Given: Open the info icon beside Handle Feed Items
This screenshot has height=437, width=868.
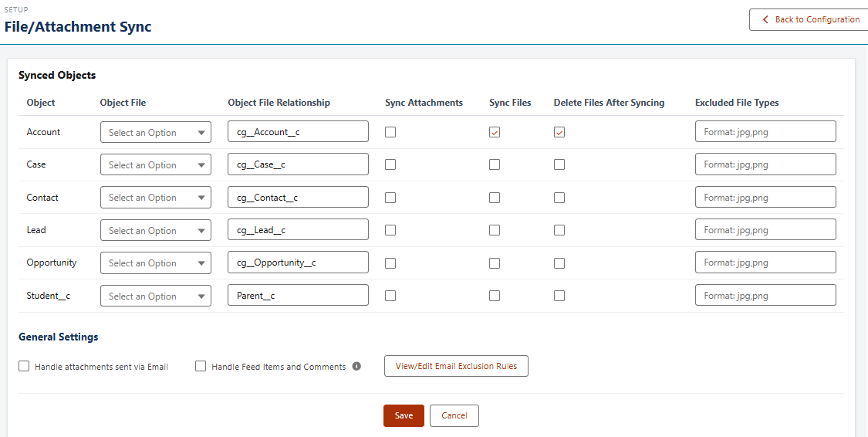Looking at the screenshot, I should 356,366.
